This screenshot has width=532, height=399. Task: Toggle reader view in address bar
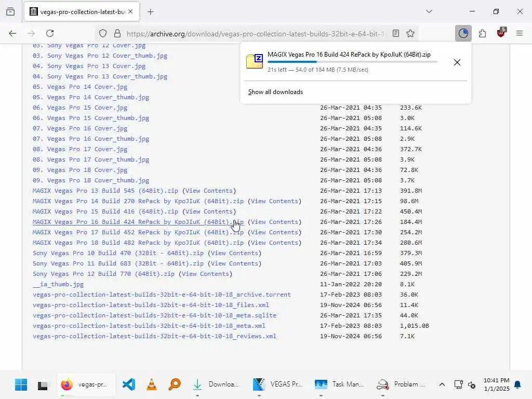395,33
